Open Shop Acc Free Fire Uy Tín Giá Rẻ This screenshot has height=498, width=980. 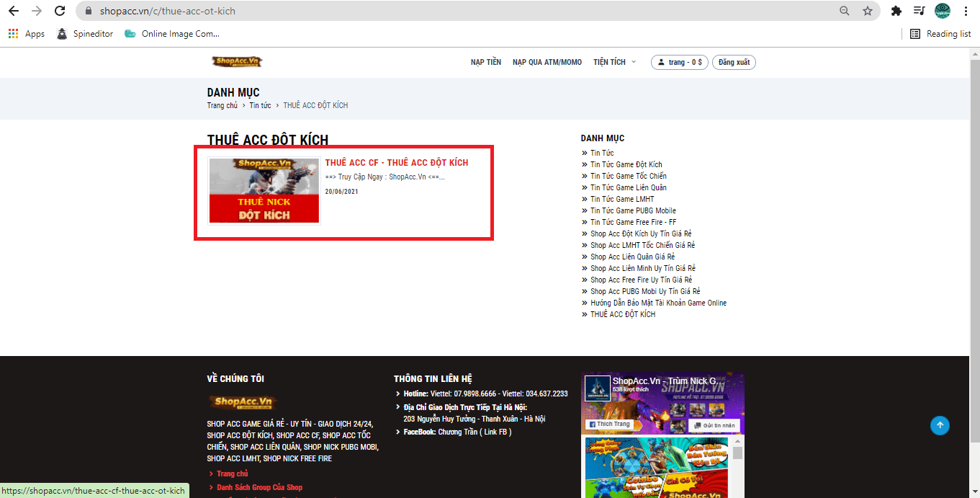tap(641, 280)
